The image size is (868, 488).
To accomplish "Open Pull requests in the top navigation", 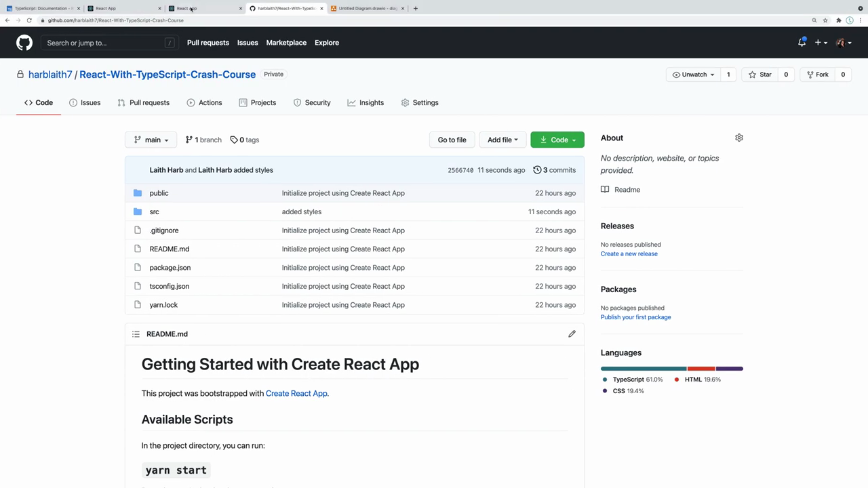I will (208, 43).
